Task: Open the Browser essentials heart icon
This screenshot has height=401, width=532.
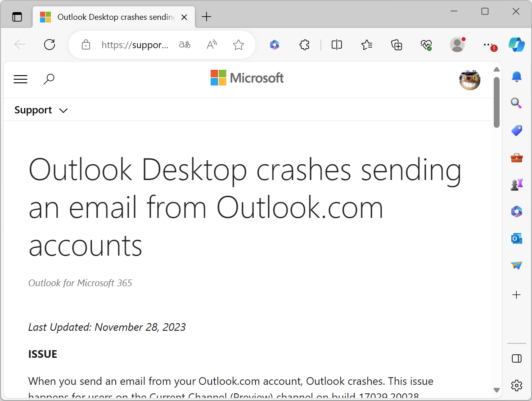Action: click(x=426, y=45)
